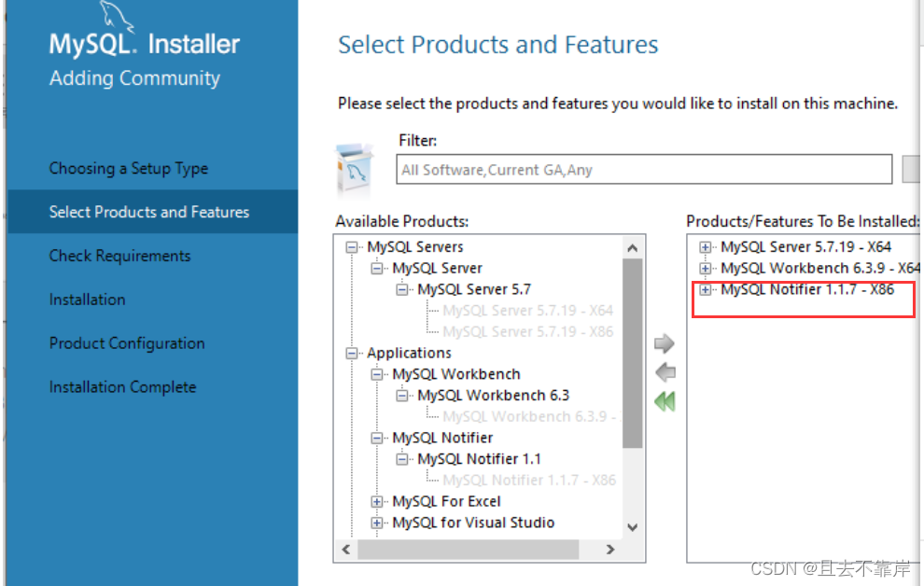
Task: Collapse the MySQL Notifier node
Action: (376, 439)
